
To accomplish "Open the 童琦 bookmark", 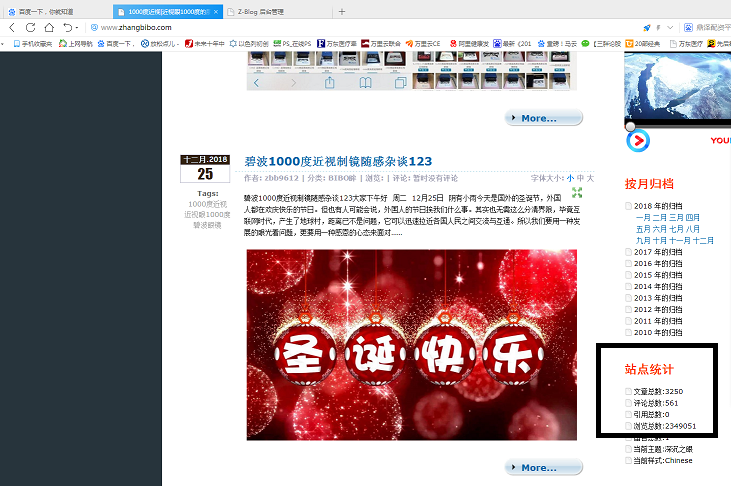I will click(x=557, y=44).
